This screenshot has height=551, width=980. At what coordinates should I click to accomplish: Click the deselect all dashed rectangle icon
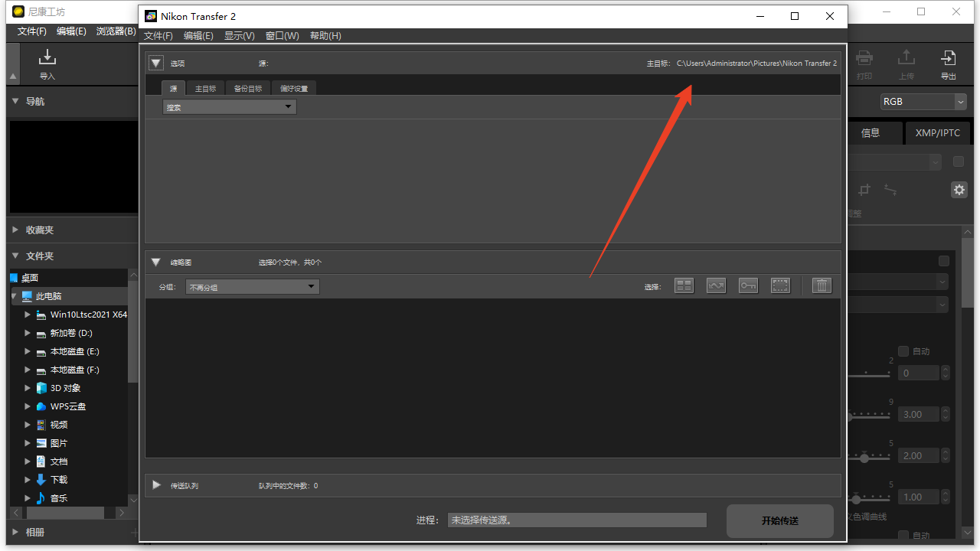click(780, 286)
